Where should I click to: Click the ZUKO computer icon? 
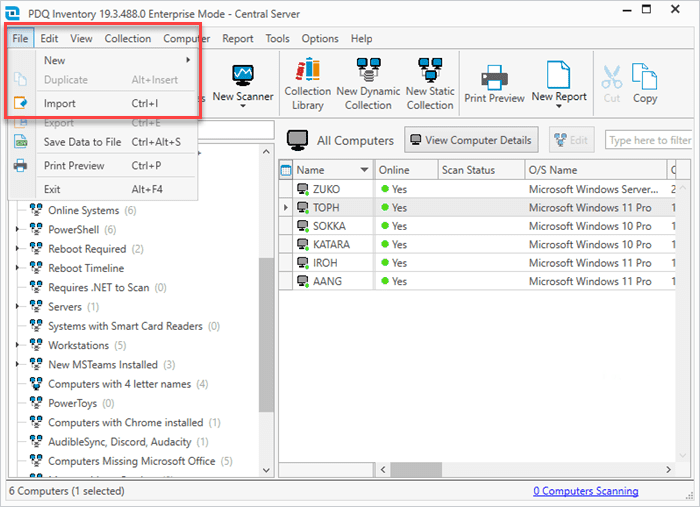pyautogui.click(x=303, y=189)
